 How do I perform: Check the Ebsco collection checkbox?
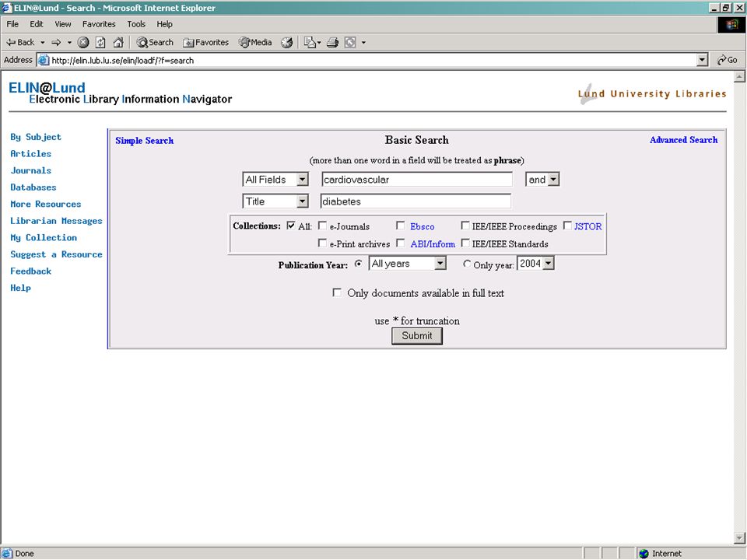400,226
